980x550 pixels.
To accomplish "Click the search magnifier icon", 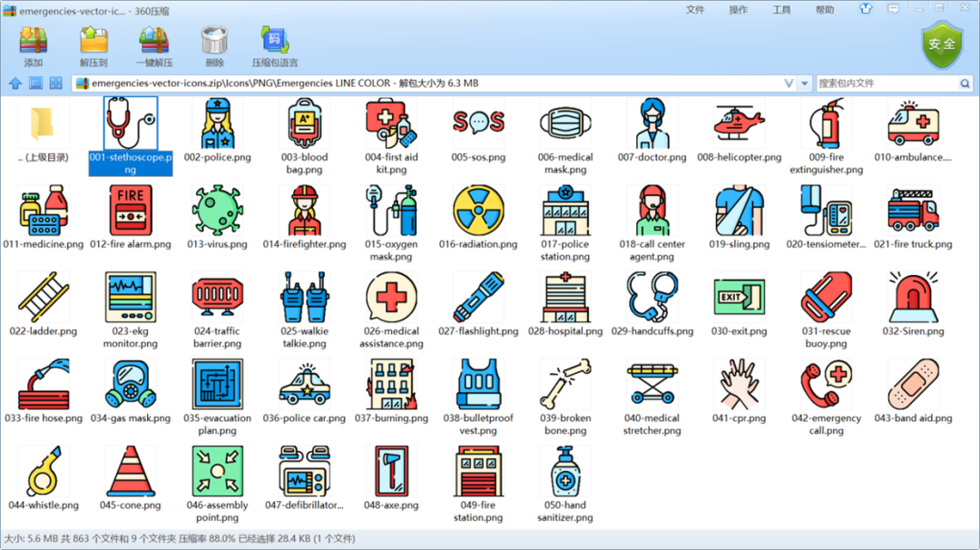I will (x=965, y=83).
